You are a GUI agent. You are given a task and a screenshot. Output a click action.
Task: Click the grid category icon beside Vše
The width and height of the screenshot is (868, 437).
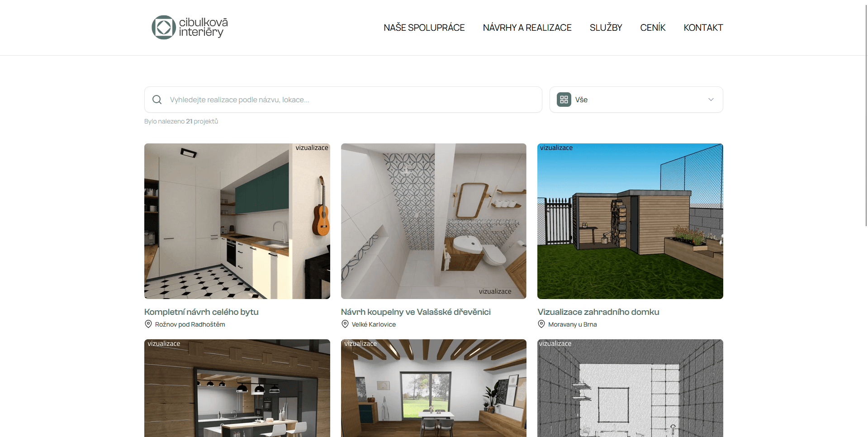pos(564,100)
